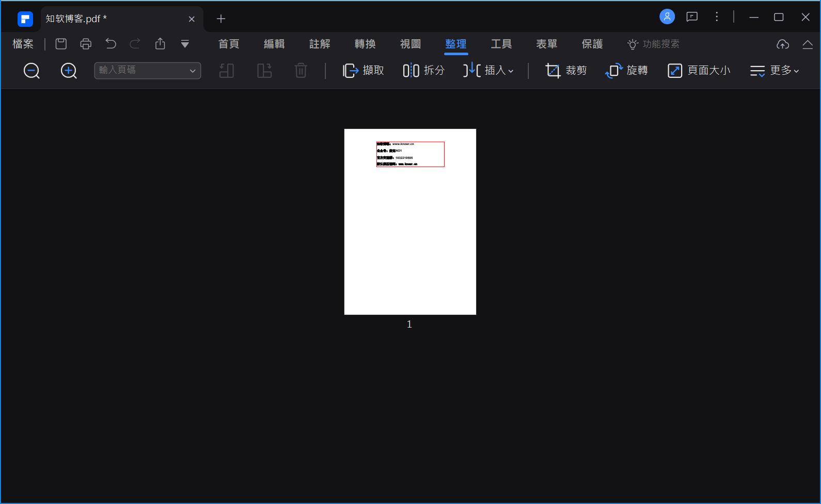Open the 頁面大小 page size tool
The height and width of the screenshot is (504, 821).
tap(699, 71)
